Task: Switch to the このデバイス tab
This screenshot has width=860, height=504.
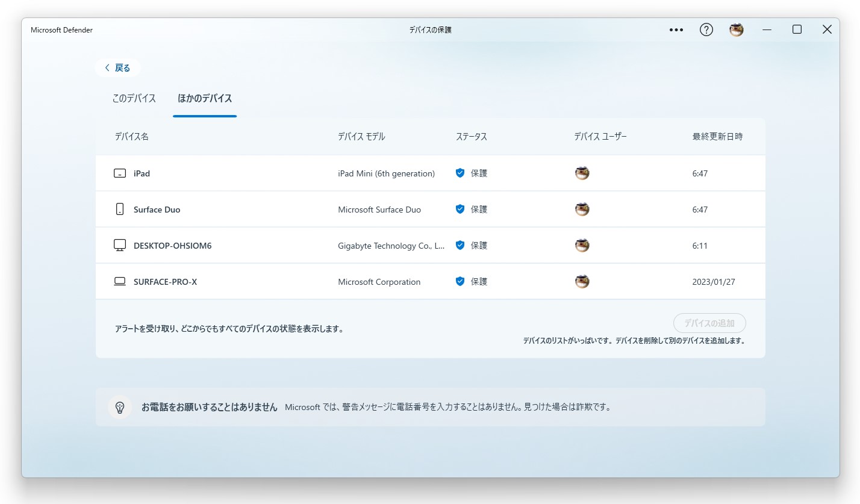Action: click(x=133, y=98)
